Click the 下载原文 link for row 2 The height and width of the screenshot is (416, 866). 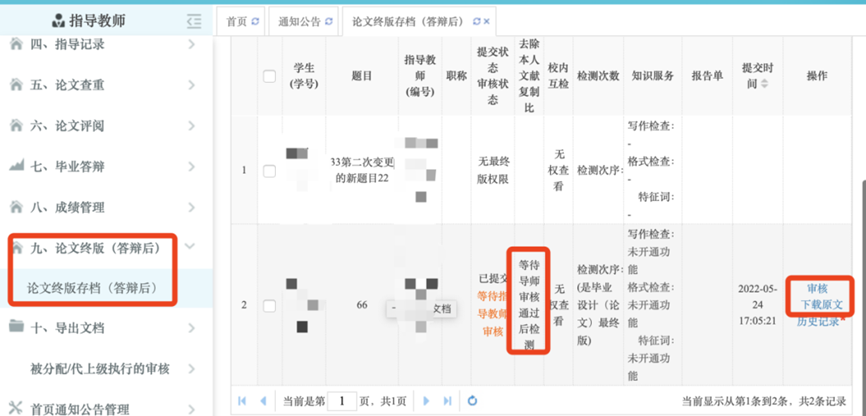(817, 304)
